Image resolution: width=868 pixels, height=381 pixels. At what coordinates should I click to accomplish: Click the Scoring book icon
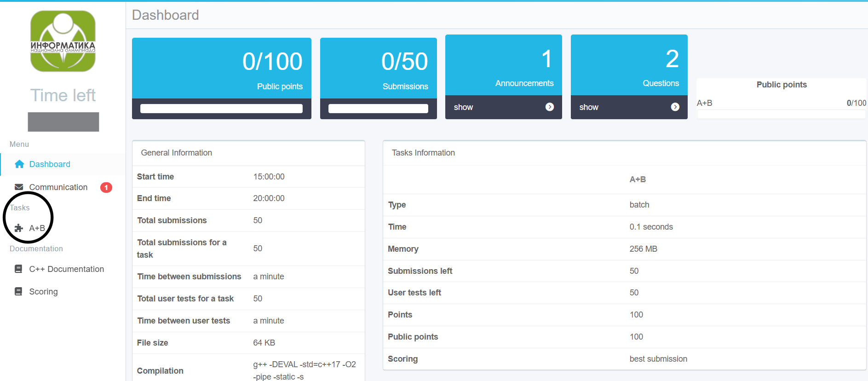click(18, 292)
